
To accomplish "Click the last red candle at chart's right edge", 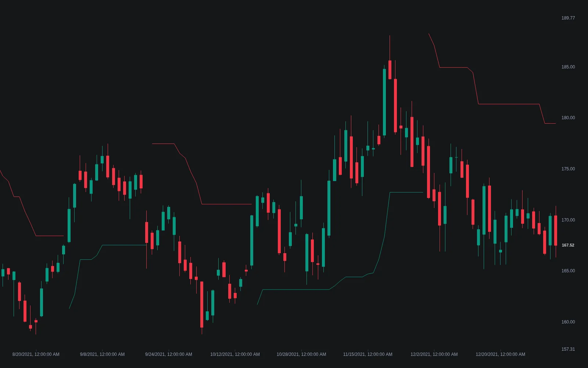I will 556,230.
